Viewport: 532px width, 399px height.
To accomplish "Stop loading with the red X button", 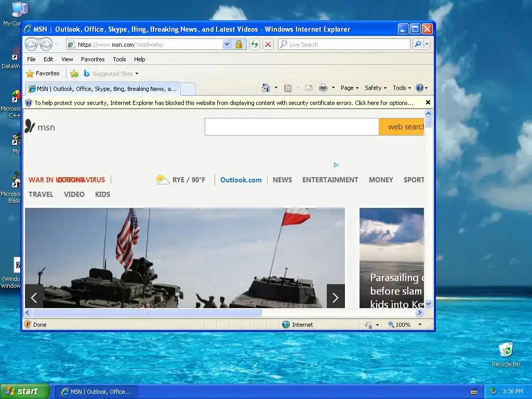I will click(x=268, y=45).
